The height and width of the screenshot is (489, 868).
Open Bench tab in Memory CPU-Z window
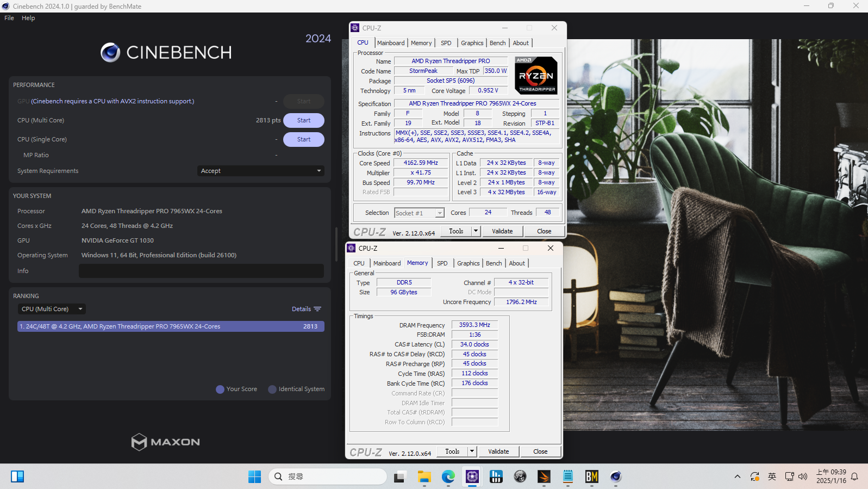click(494, 263)
